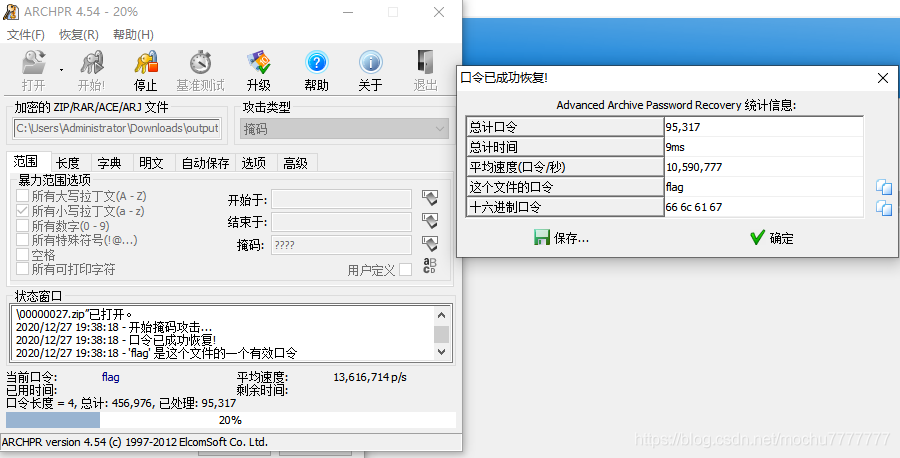The image size is (900, 458).
Task: Open the 帮助(H) menu
Action: point(133,35)
